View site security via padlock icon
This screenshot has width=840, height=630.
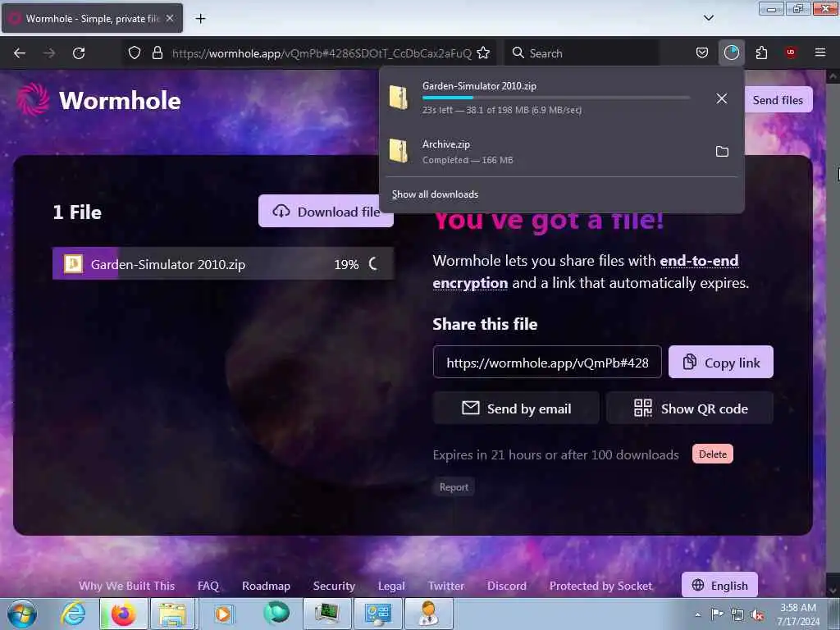pos(157,53)
